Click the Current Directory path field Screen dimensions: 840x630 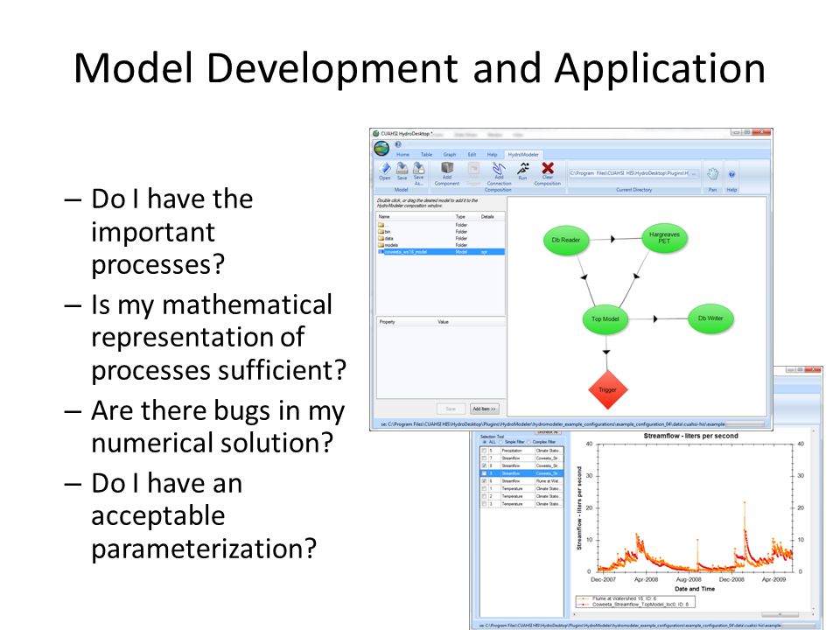click(629, 173)
